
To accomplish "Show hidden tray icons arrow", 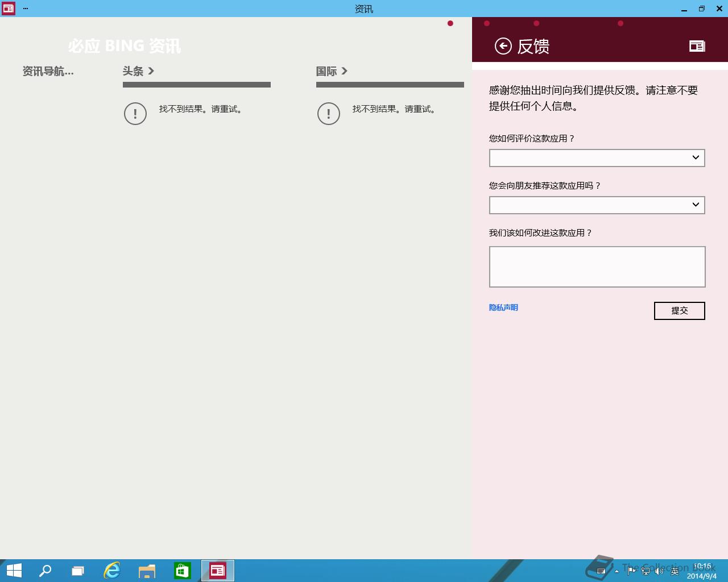I will 617,571.
